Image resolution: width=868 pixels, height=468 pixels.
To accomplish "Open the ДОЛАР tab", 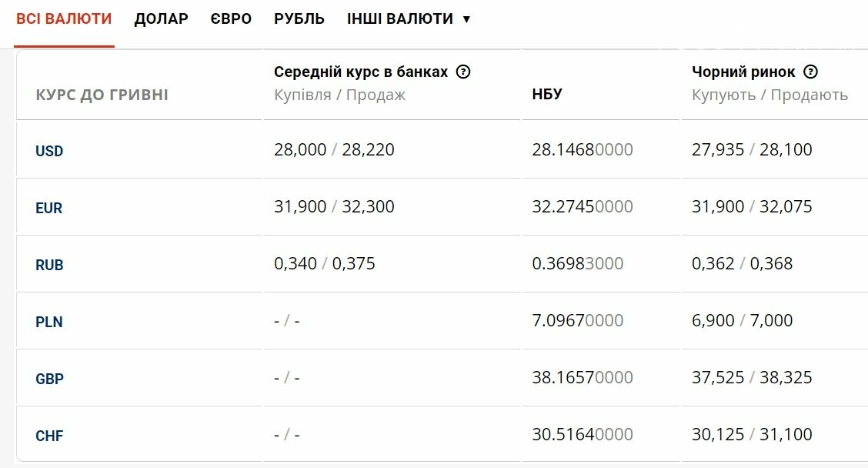I will [x=161, y=18].
